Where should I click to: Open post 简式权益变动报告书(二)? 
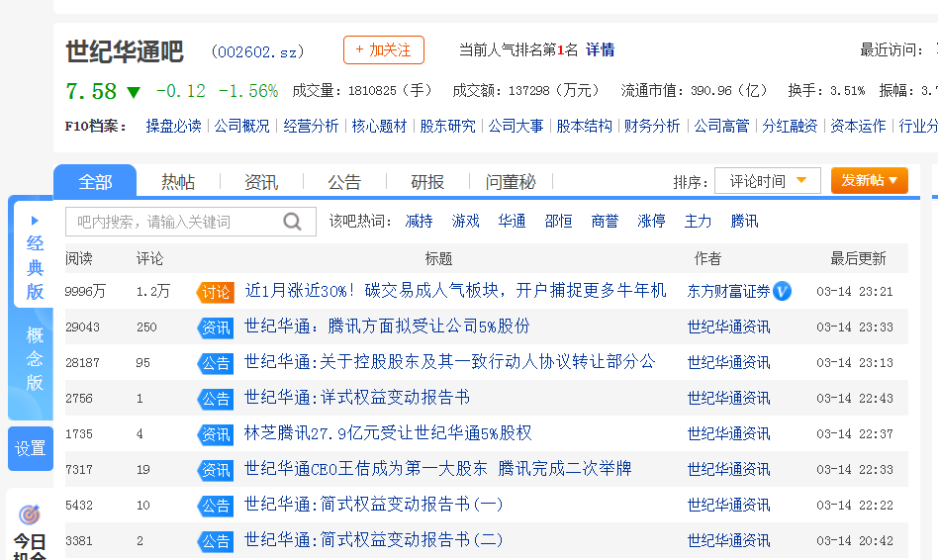click(x=374, y=539)
